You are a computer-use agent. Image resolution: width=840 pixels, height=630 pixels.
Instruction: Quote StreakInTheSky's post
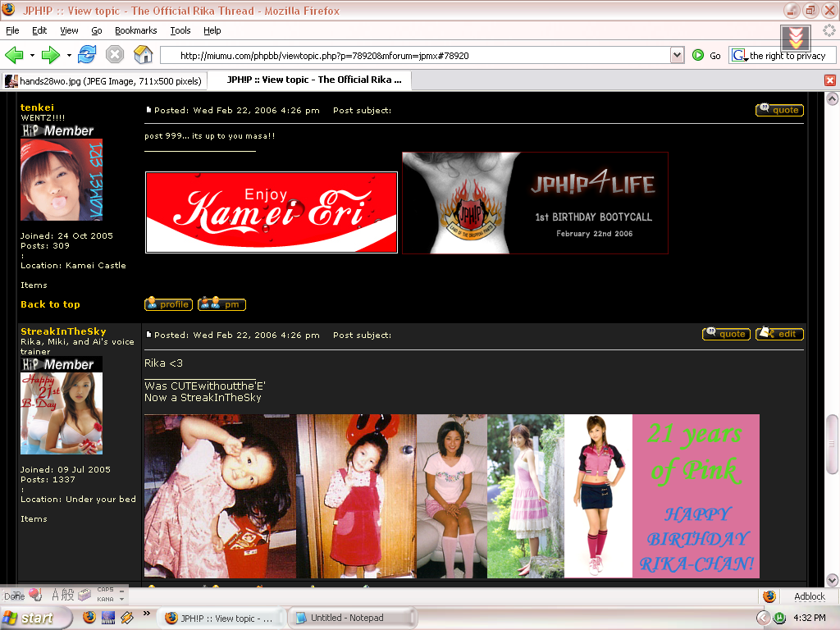click(x=726, y=334)
